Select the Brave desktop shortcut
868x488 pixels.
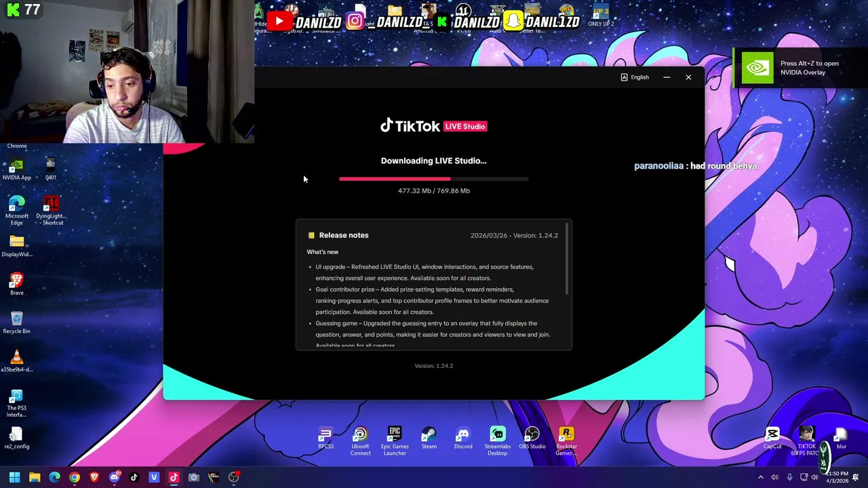click(x=17, y=284)
